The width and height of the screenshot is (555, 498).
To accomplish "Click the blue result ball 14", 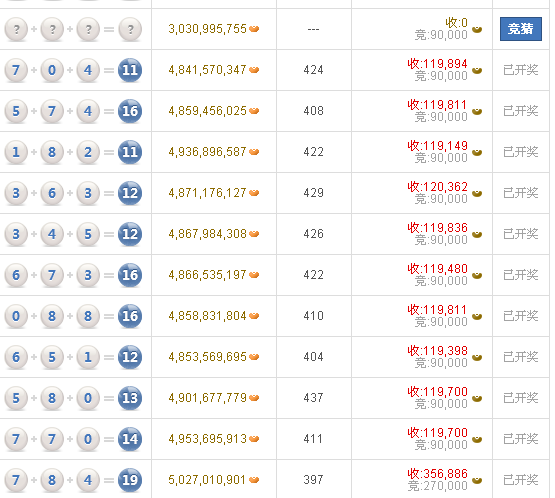I will pos(130,439).
